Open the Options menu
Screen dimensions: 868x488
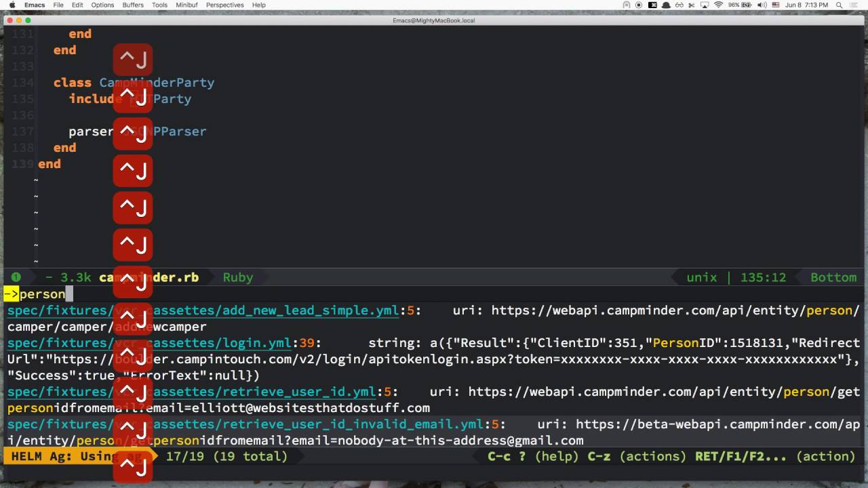pos(102,5)
